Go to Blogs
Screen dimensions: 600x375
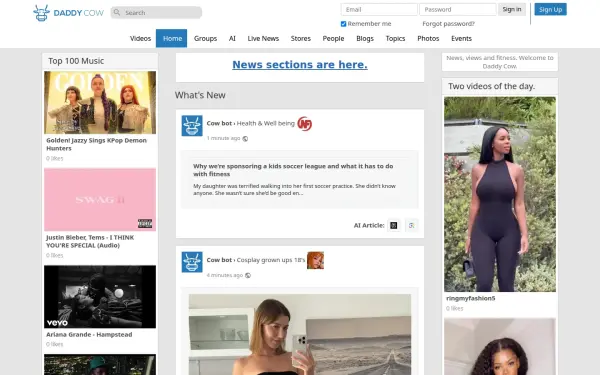click(365, 38)
